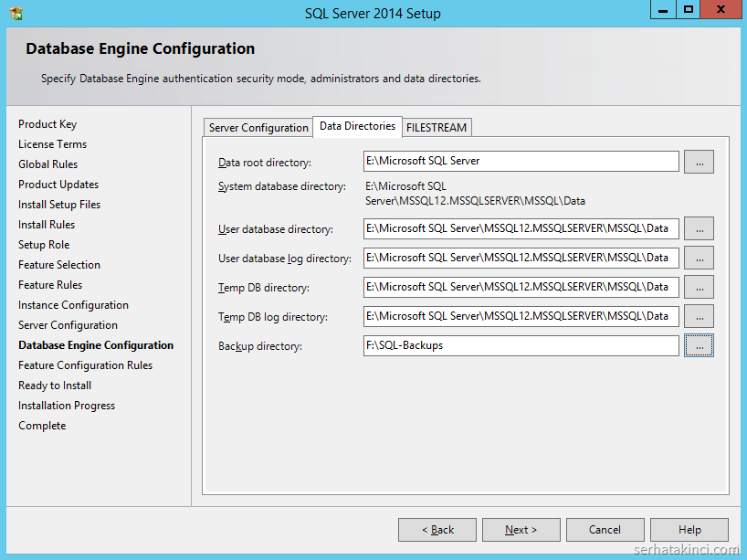Browse for Temp DB log directory
747x560 pixels.
pos(699,316)
